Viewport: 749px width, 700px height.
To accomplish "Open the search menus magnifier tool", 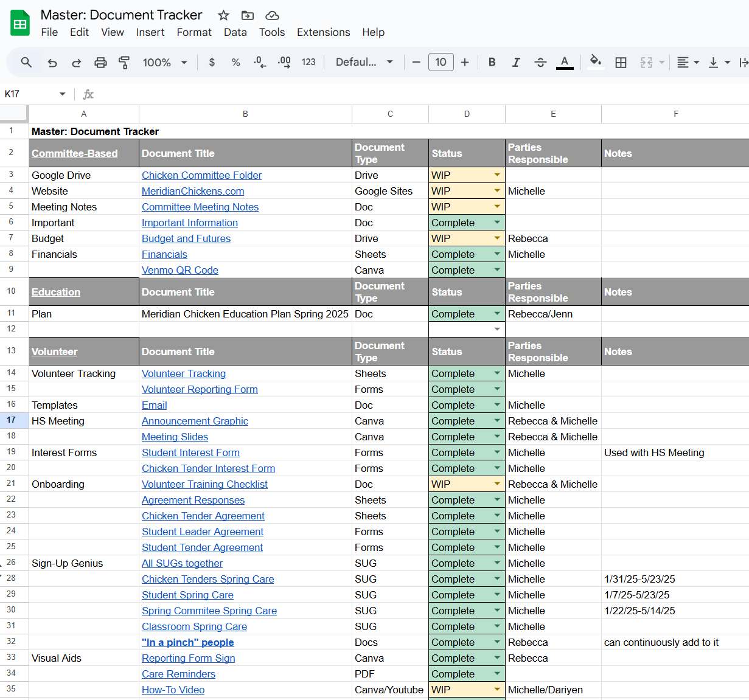I will (x=26, y=62).
